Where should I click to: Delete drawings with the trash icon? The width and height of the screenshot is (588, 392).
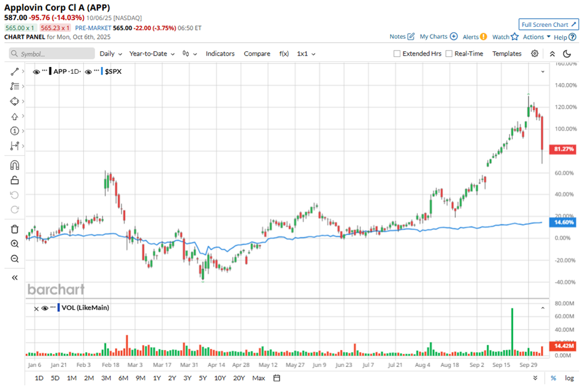pos(15,229)
